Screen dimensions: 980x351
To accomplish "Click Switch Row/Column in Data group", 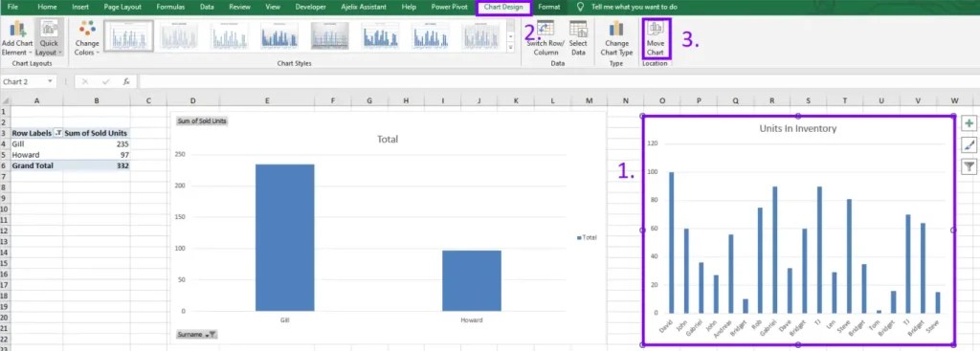I will tap(545, 38).
